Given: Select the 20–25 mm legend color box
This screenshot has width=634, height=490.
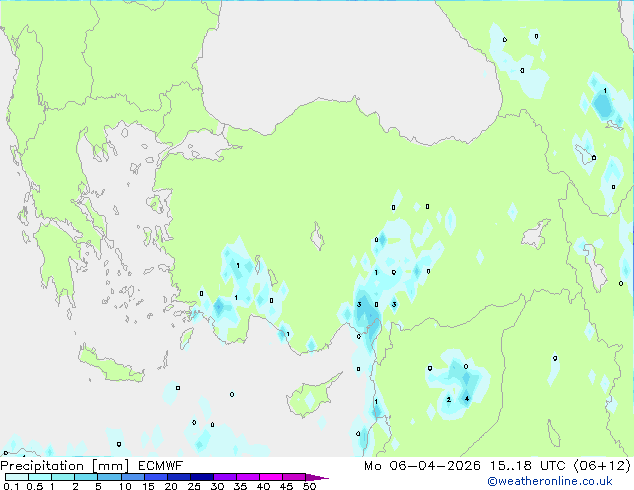Looking at the screenshot, I should click(178, 477).
